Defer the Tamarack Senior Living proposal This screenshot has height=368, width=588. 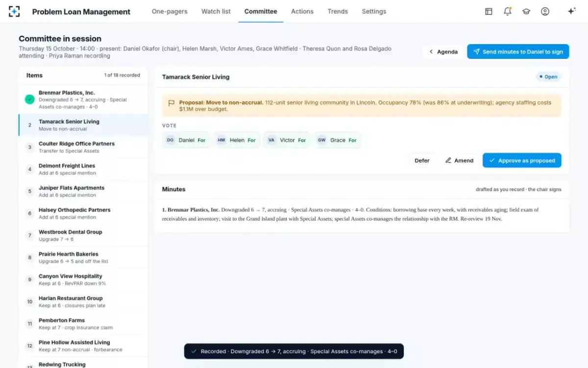click(422, 160)
